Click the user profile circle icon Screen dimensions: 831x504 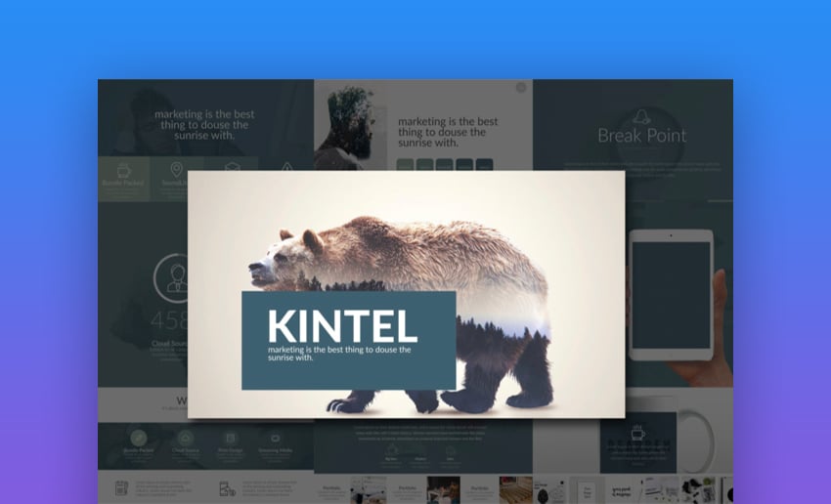click(x=177, y=278)
